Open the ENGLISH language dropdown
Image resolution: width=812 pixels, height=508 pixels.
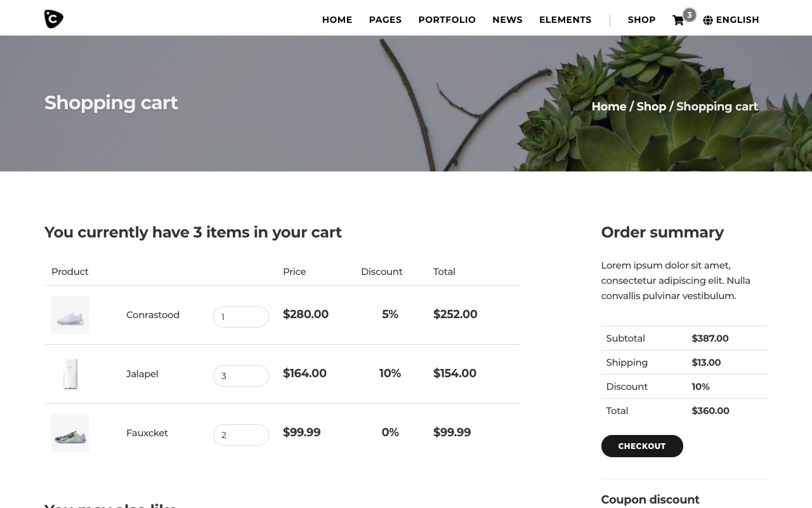tap(737, 20)
